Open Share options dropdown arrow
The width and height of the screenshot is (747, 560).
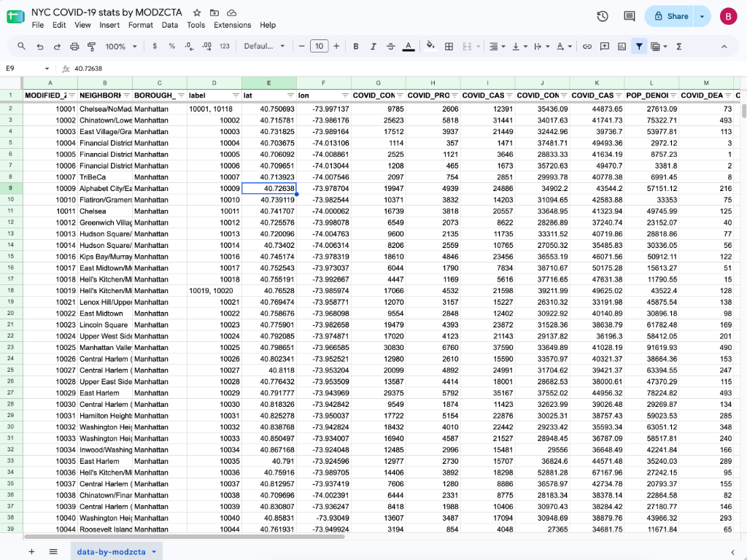coord(703,16)
